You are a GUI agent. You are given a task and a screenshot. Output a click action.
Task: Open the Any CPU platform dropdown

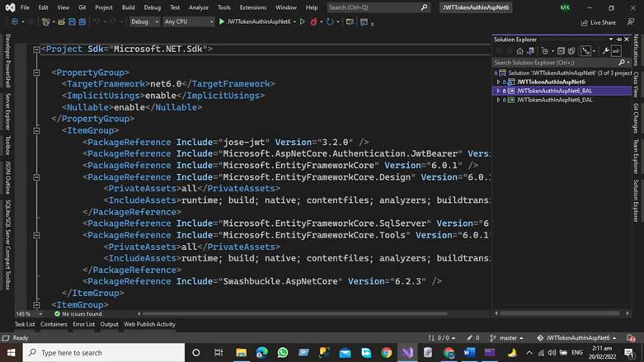point(189,21)
